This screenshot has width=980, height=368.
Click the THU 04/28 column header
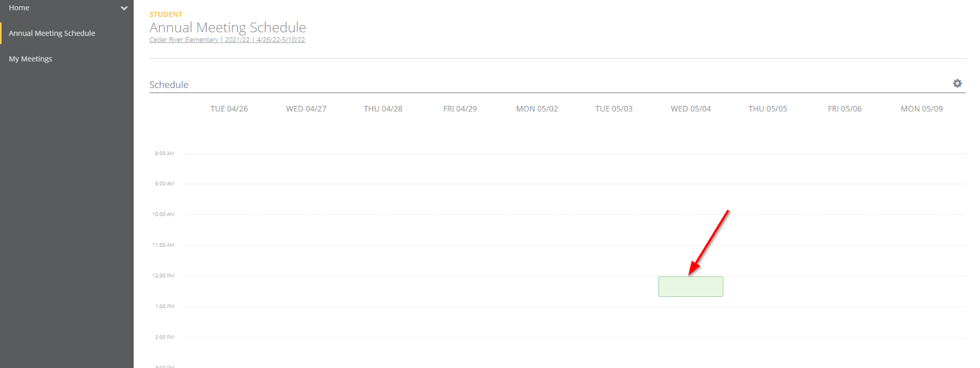click(x=383, y=109)
